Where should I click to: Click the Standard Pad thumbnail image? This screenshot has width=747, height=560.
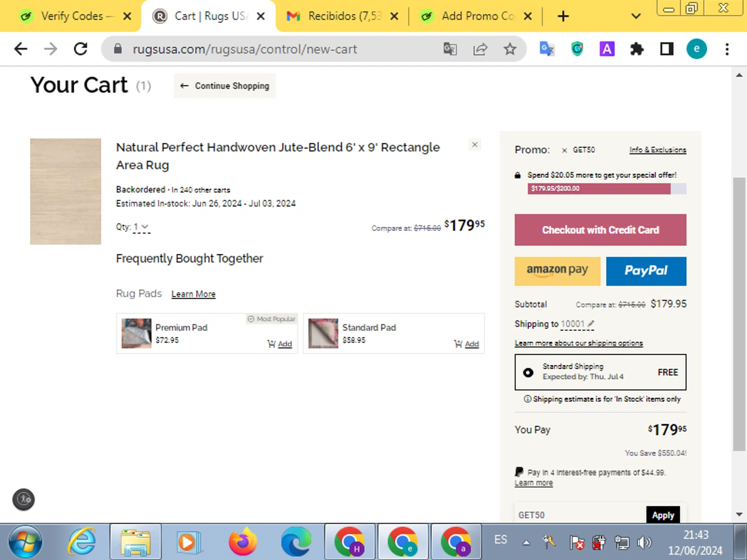323,333
